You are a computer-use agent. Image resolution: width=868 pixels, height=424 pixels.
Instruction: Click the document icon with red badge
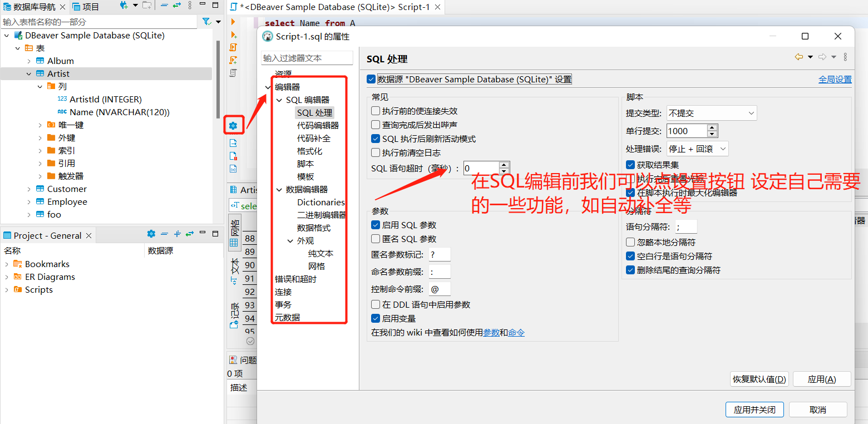pos(233,156)
